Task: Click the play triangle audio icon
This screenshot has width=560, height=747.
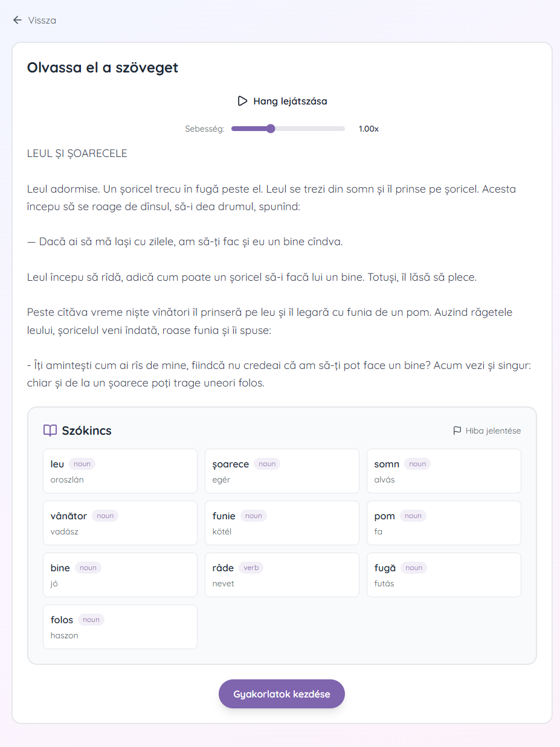Action: 242,101
